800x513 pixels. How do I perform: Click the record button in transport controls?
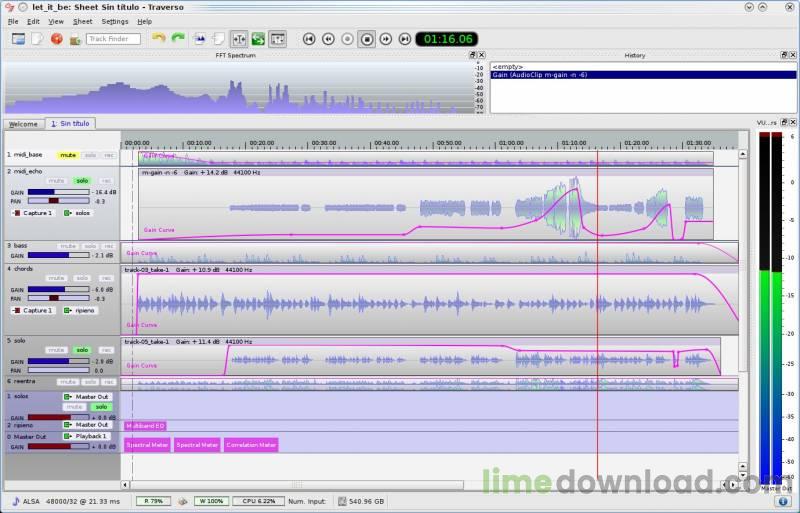[347, 39]
